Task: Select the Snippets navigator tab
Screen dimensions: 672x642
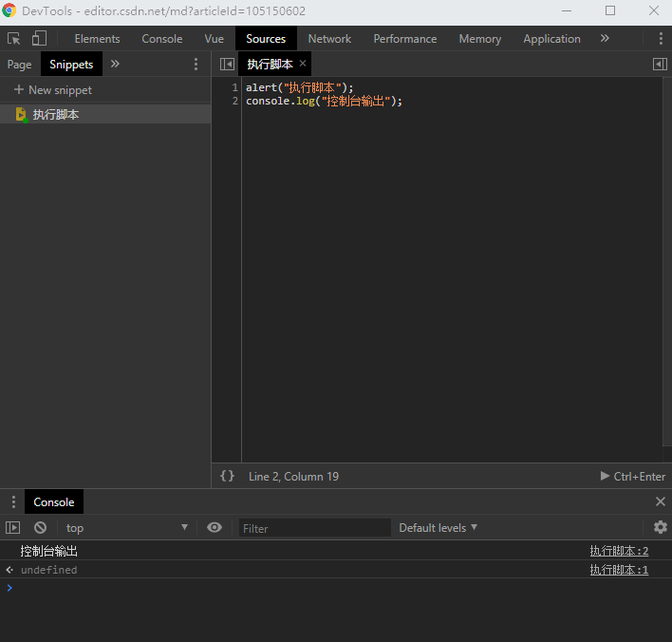Action: click(x=71, y=65)
